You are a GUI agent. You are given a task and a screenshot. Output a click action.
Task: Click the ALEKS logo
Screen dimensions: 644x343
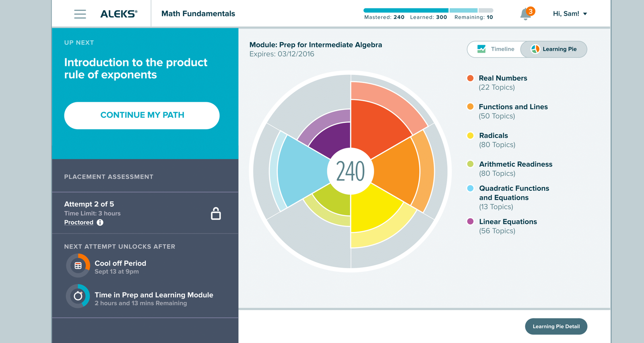[119, 14]
